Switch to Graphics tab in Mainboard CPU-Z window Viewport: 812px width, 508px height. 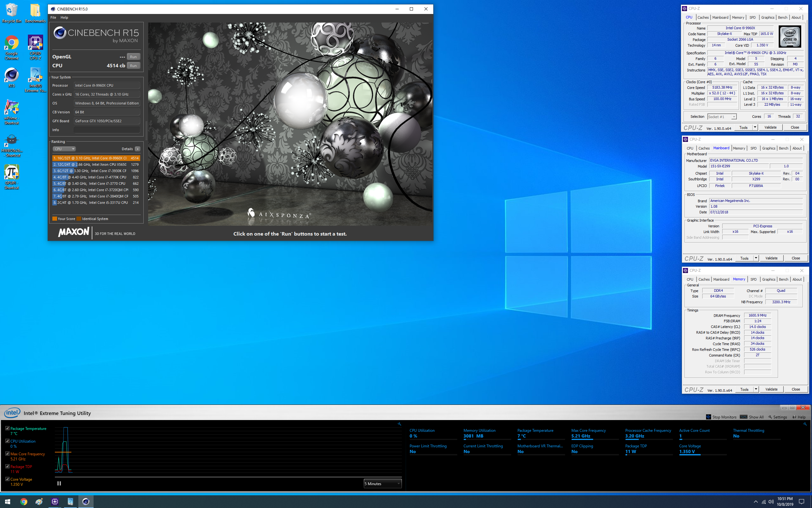769,148
